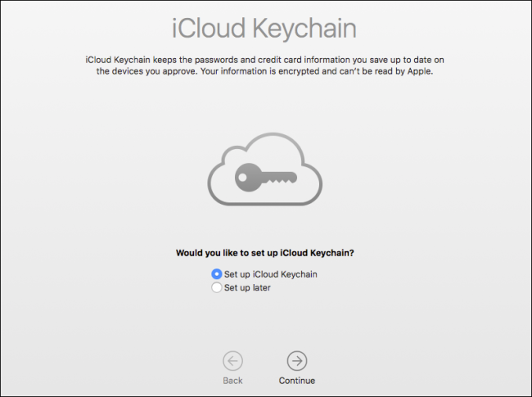Click the small hole in the key head
The width and height of the screenshot is (532, 397).
pyautogui.click(x=242, y=177)
